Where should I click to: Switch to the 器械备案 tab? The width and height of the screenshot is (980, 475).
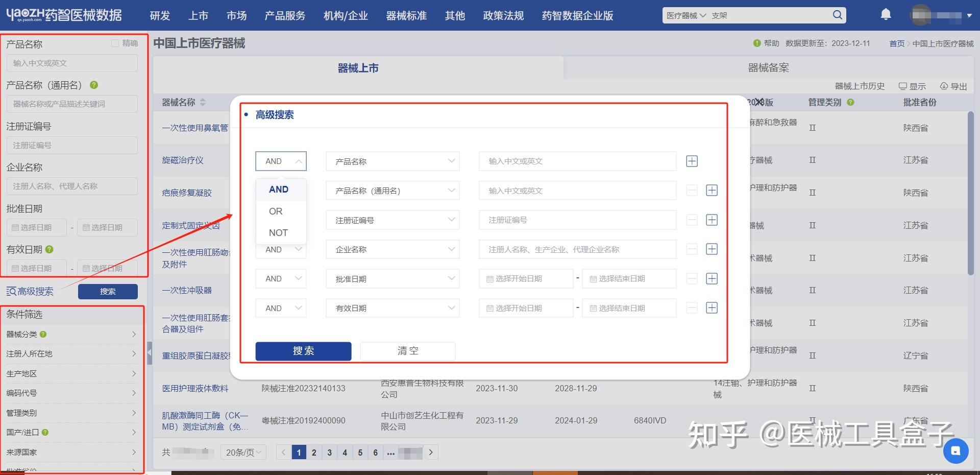768,68
